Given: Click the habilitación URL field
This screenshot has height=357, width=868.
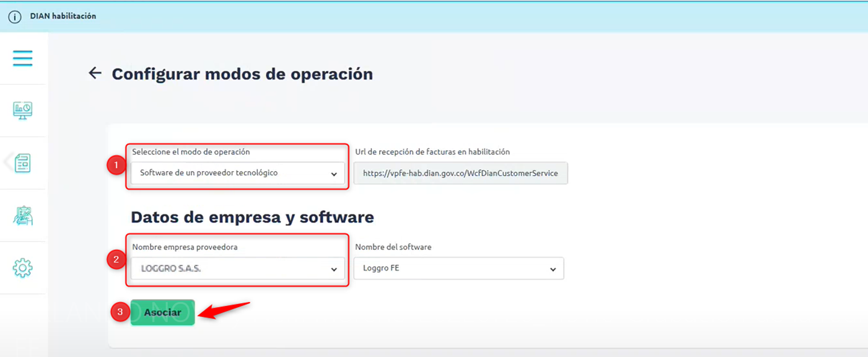Looking at the screenshot, I should tap(461, 173).
